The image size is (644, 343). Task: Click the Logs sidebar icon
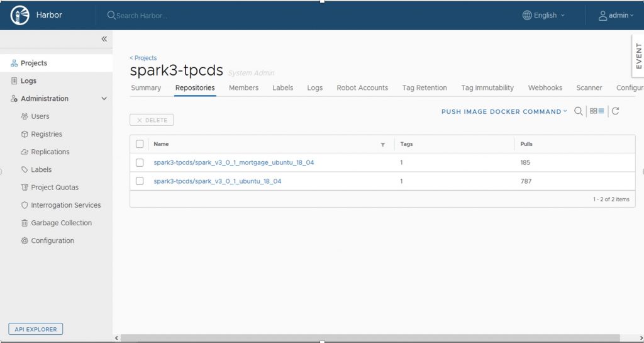(x=14, y=81)
